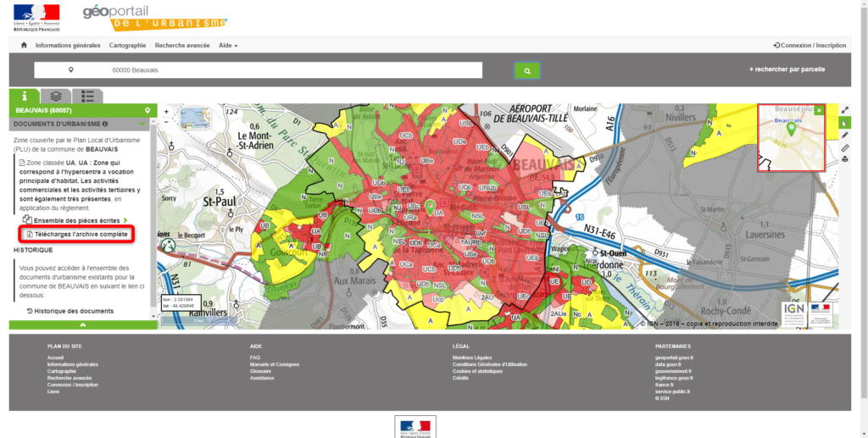Collapse the overview minimap with the green arrow
This screenshot has height=438, width=868.
[820, 110]
